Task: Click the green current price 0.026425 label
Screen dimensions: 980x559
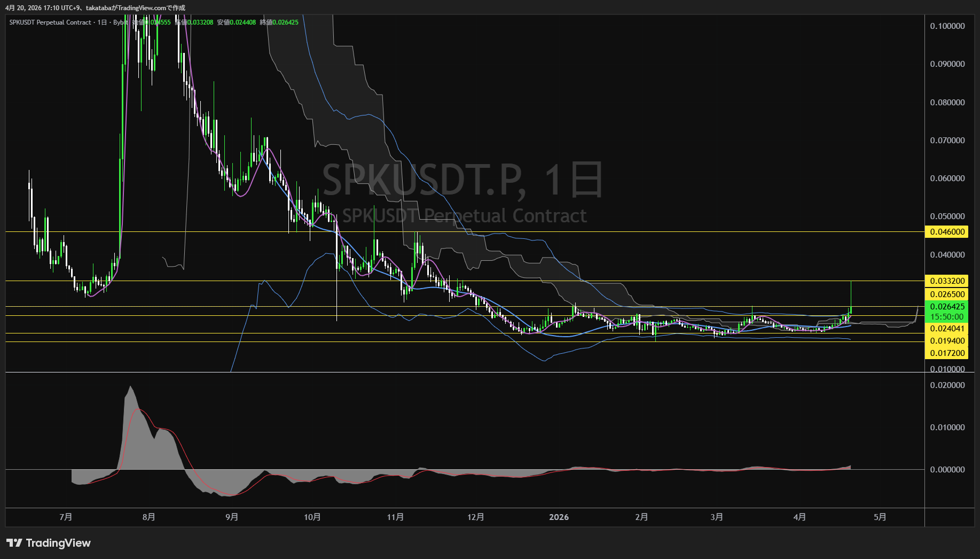Action: [x=947, y=307]
